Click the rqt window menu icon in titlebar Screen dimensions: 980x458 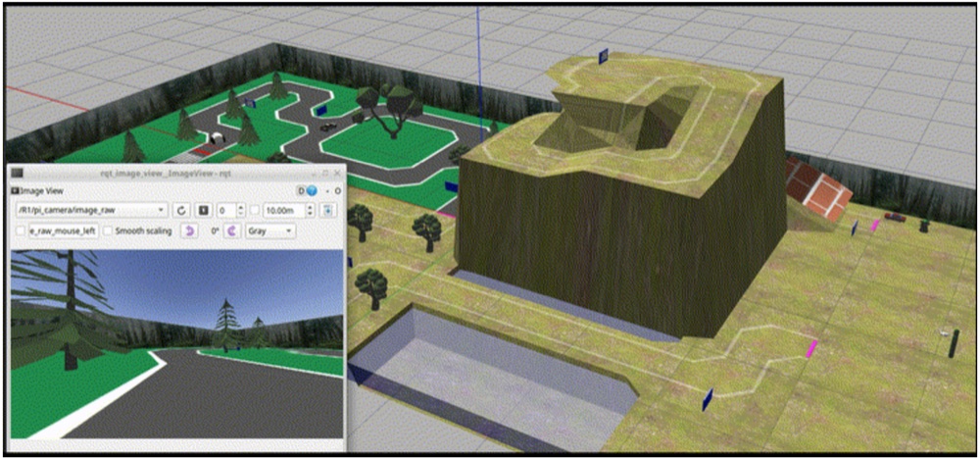coord(18,174)
